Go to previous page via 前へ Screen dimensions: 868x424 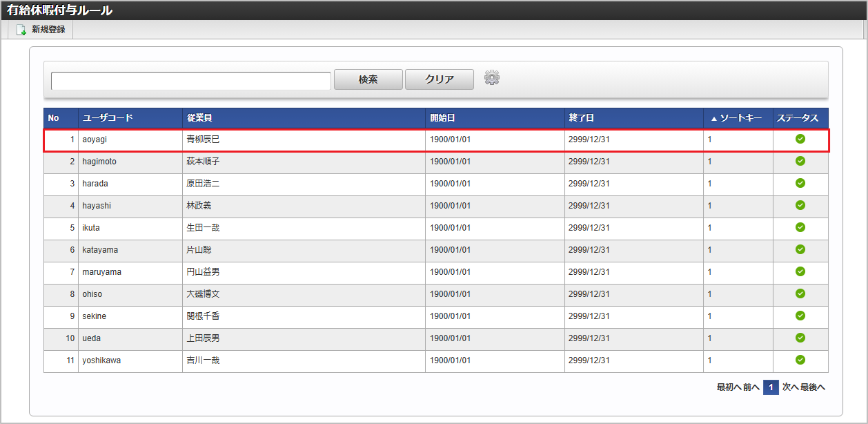click(751, 387)
